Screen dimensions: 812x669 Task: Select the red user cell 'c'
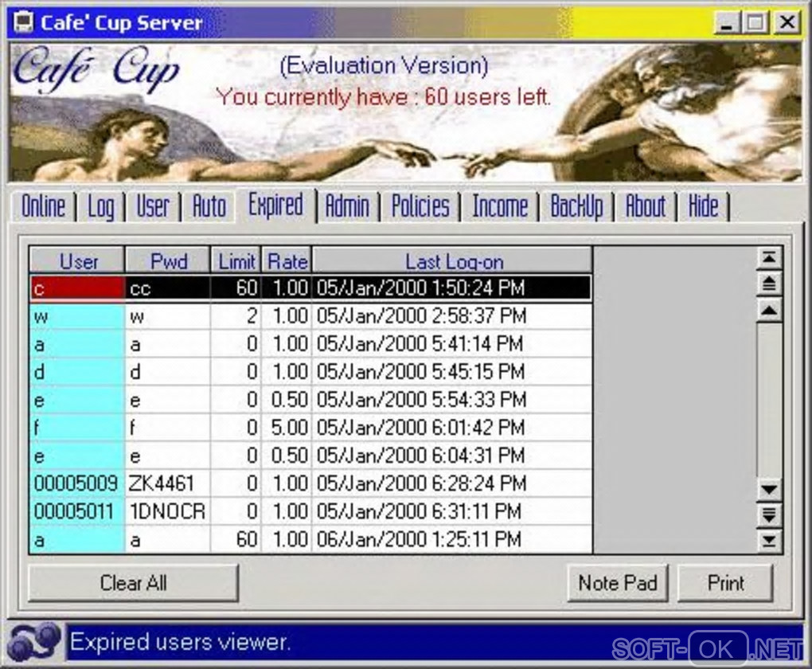pos(77,288)
